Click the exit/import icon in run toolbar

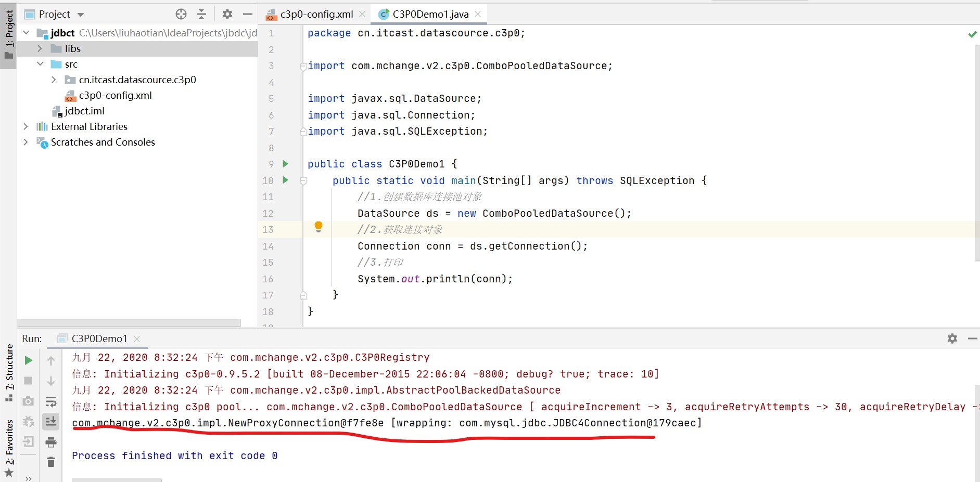click(29, 441)
